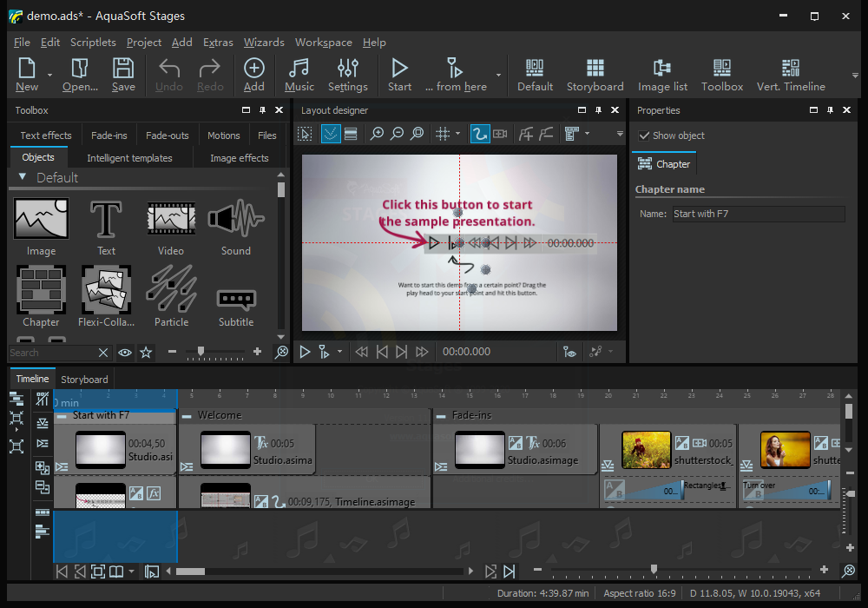Open the Wizards menu
Viewport: 868px width, 608px height.
tap(264, 42)
